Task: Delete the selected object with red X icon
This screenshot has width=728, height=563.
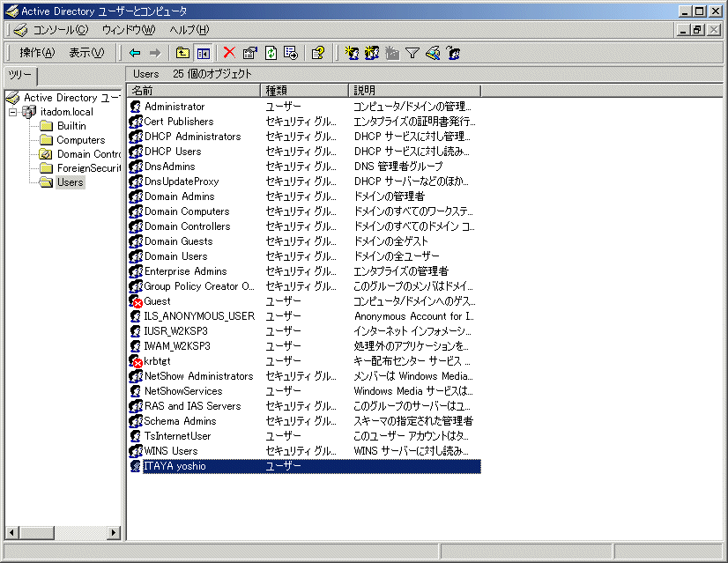Action: [229, 53]
